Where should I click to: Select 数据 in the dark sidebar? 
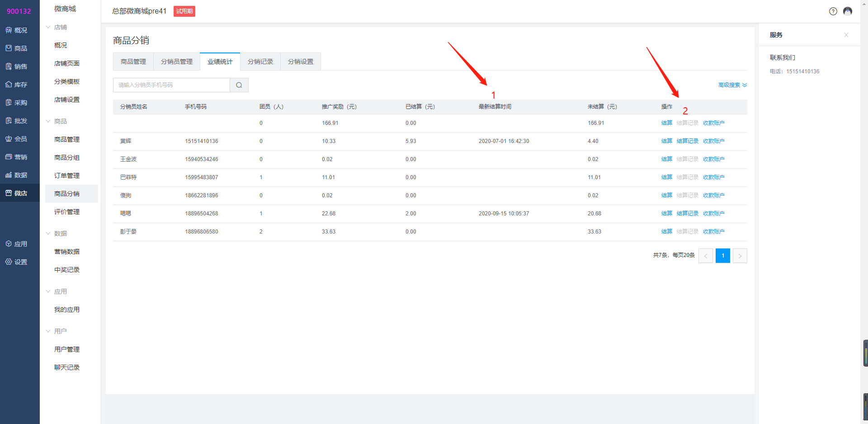click(16, 175)
